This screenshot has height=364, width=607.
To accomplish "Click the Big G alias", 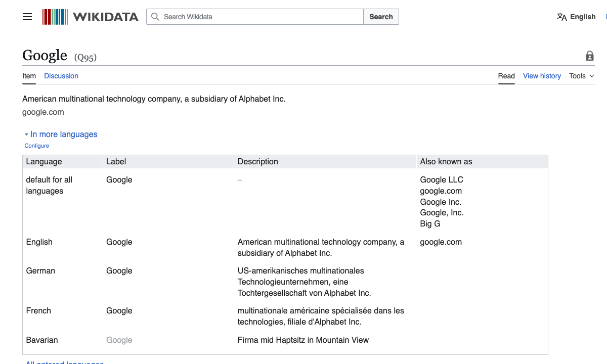I will coord(430,224).
